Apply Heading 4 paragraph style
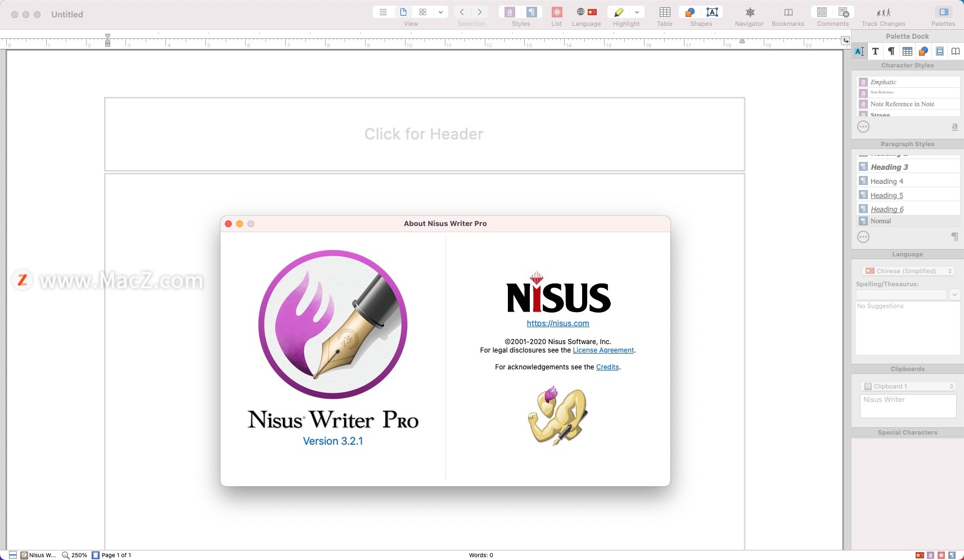 coord(908,181)
